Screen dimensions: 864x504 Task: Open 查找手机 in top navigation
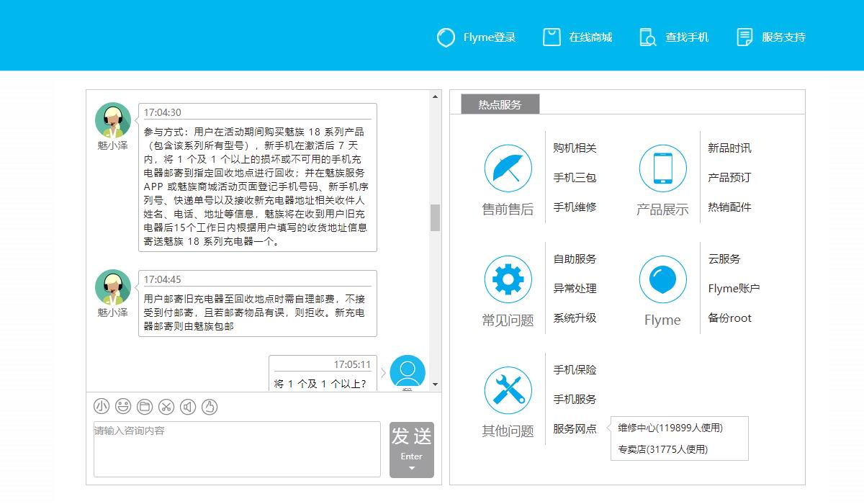687,37
